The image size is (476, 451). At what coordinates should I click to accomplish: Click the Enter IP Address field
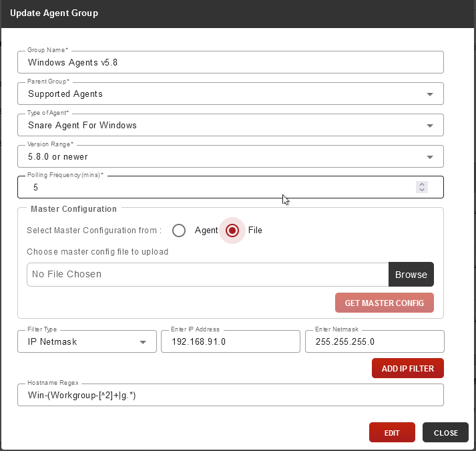[230, 341]
